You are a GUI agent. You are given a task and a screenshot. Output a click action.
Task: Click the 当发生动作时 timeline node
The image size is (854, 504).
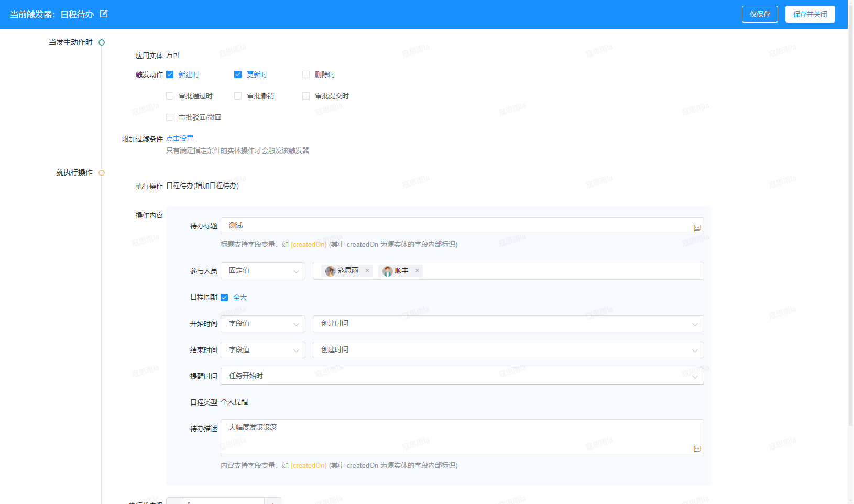[102, 42]
